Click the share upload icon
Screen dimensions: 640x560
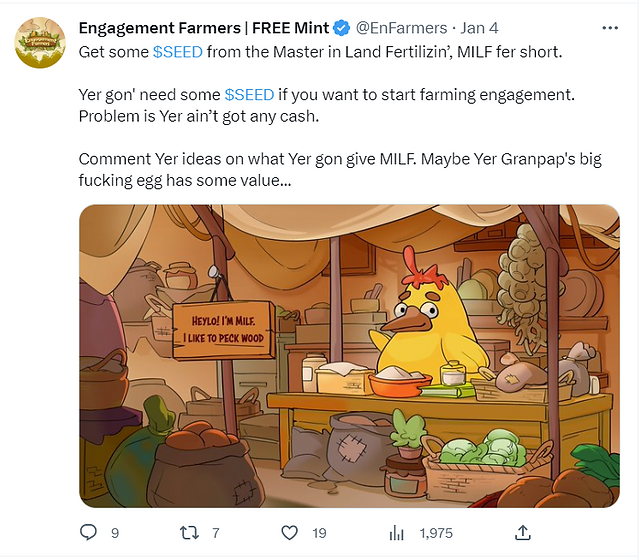click(522, 532)
